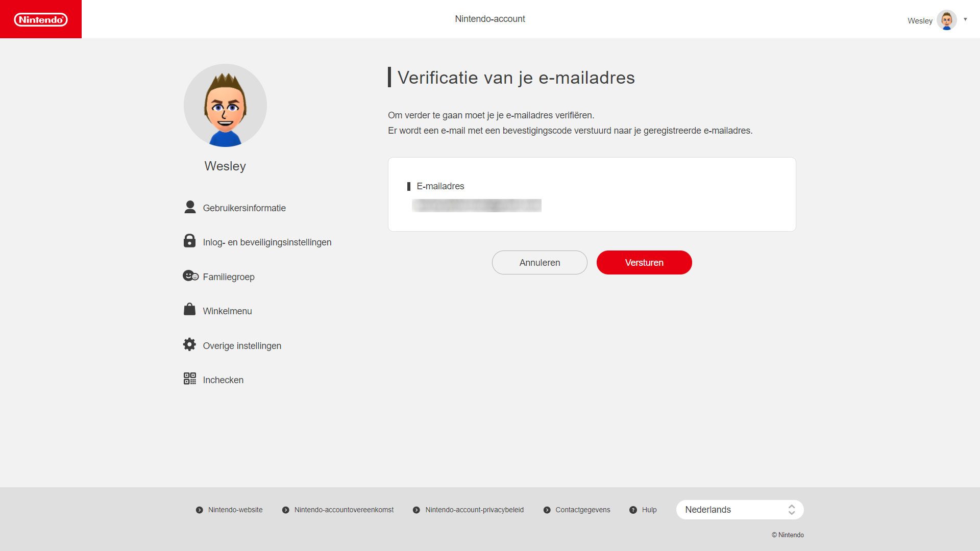980x551 pixels.
Task: Click the Gebruikersinformatie person icon
Action: click(x=190, y=207)
